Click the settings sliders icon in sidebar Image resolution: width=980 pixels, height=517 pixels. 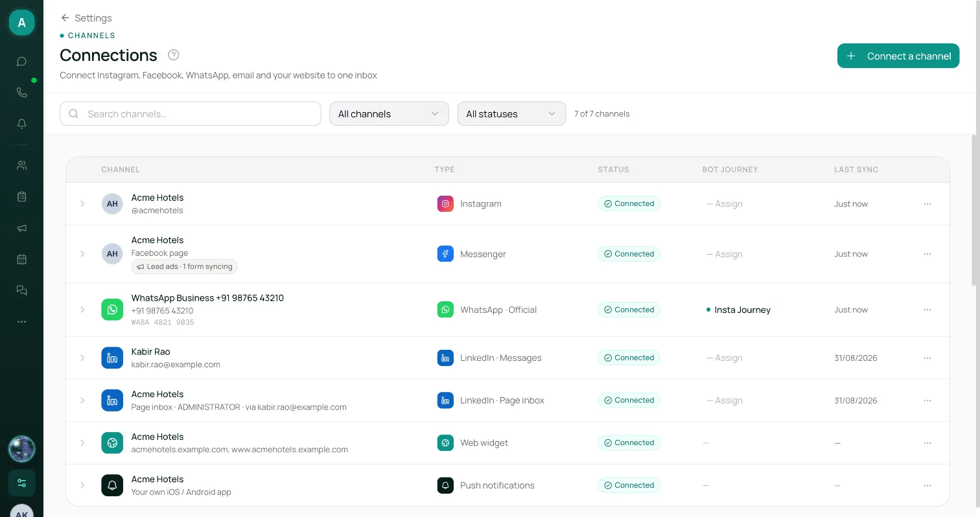point(21,483)
